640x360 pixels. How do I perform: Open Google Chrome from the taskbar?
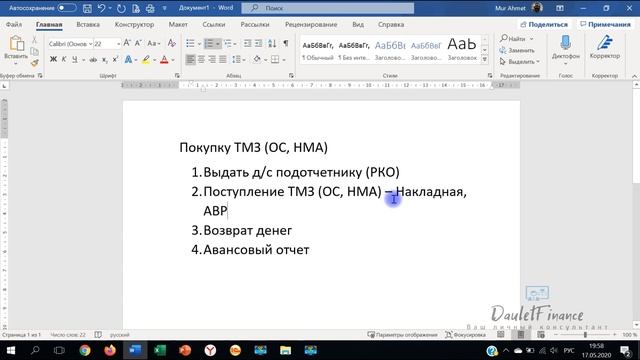[x=85, y=350]
